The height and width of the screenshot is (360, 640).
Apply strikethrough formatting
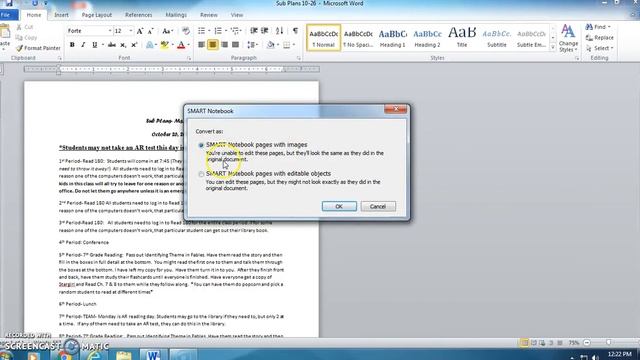(x=111, y=45)
